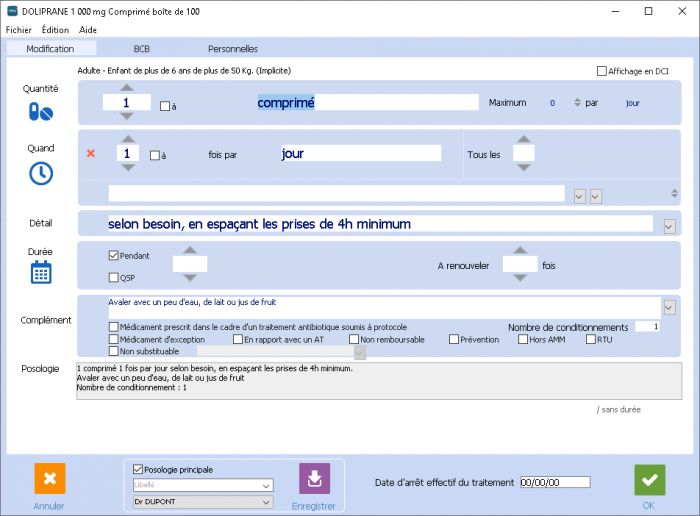Click 'Nombre de conditionnements' value field
This screenshot has height=516, width=700.
(x=647, y=327)
